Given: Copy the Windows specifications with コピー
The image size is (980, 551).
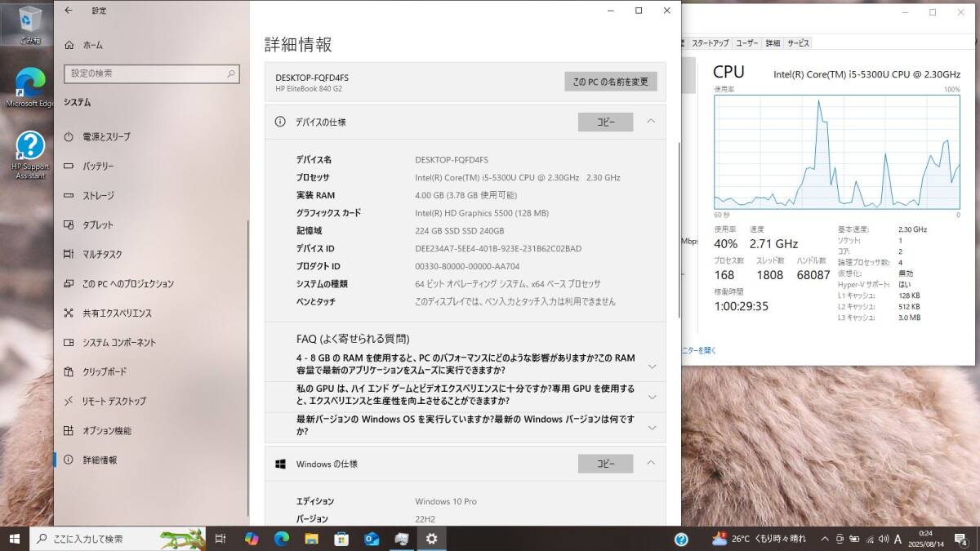Looking at the screenshot, I should (605, 464).
